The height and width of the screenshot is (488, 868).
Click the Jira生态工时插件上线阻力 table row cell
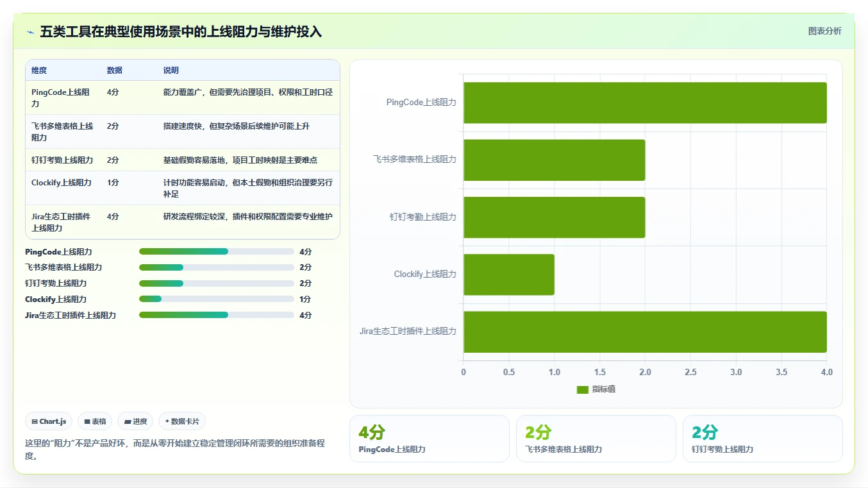63,222
